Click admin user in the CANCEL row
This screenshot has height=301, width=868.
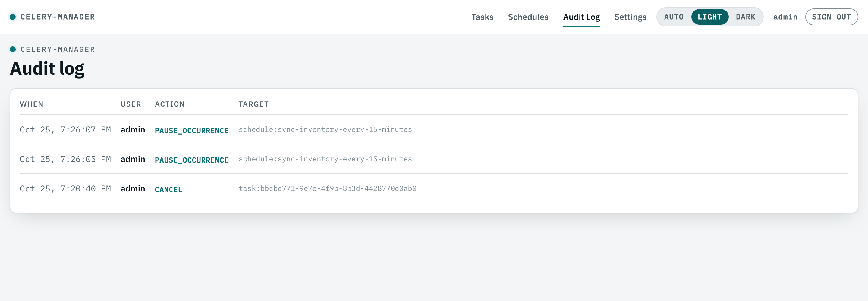[x=133, y=188]
